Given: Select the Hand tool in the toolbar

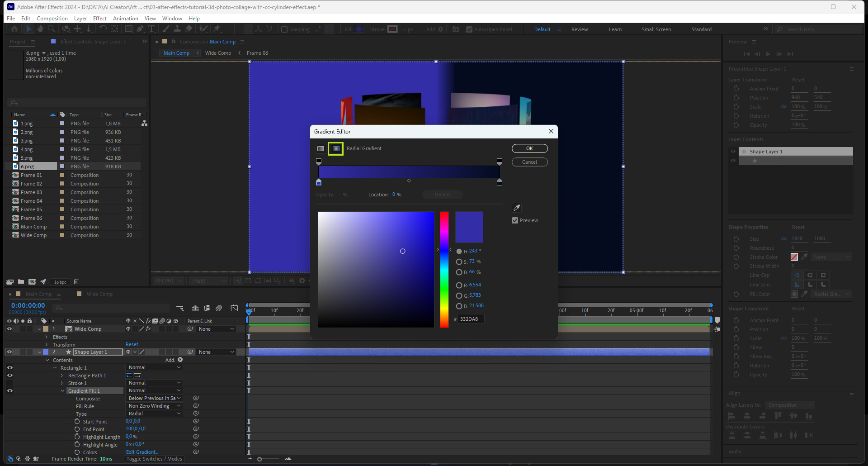Looking at the screenshot, I should (x=40, y=29).
